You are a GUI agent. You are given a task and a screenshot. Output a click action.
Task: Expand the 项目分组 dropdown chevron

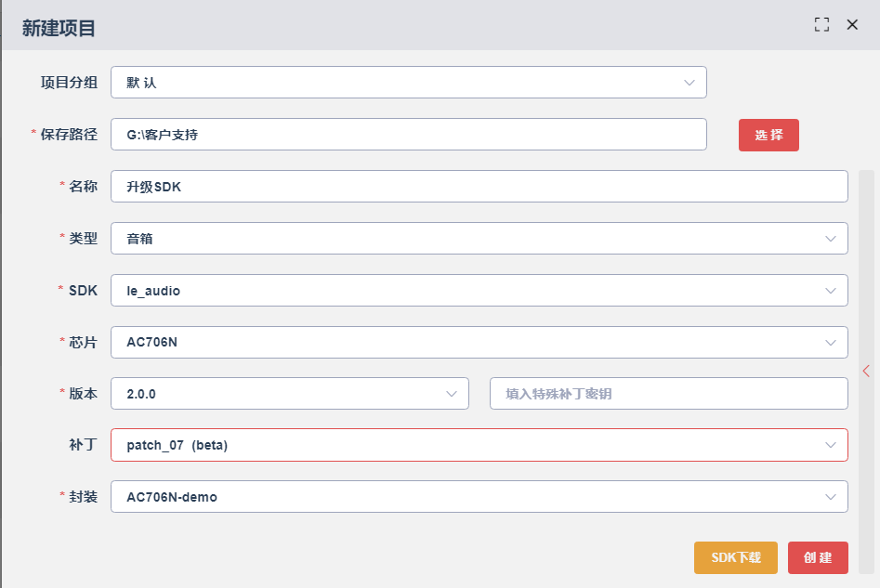pos(690,83)
